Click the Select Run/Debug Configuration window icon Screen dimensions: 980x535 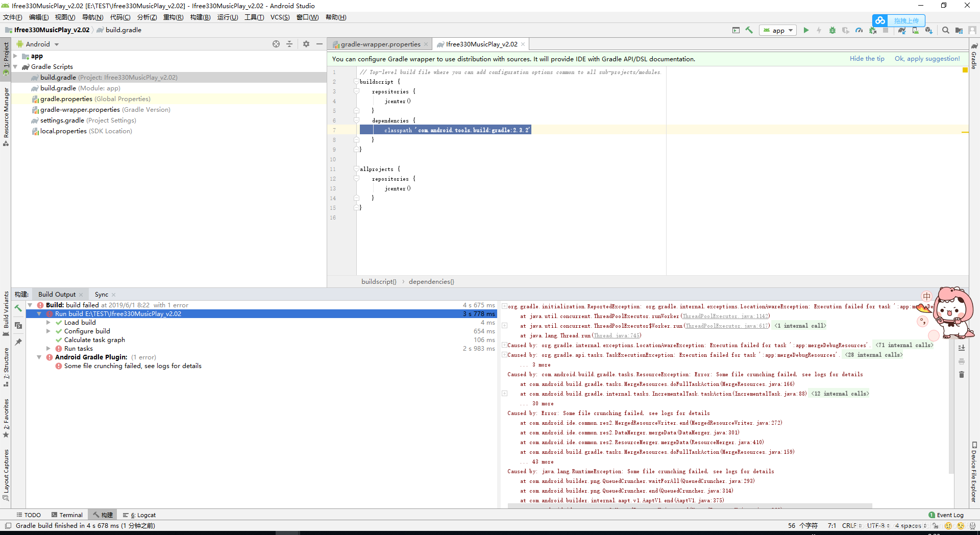tap(736, 30)
